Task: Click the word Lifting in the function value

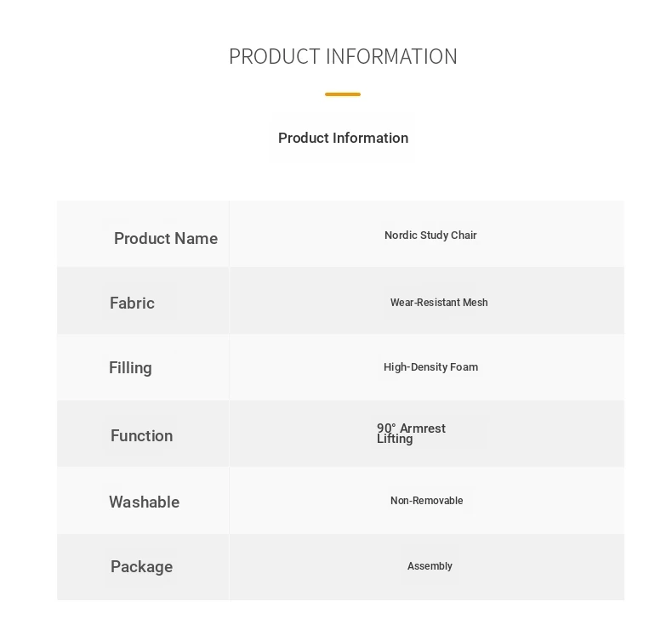Action: click(x=395, y=439)
